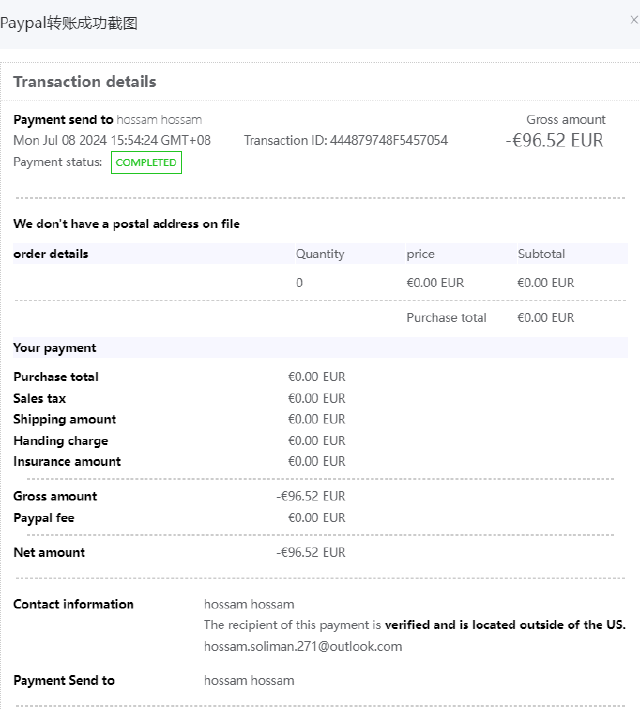The image size is (640, 709).
Task: Click the Your payment section header
Action: click(55, 348)
